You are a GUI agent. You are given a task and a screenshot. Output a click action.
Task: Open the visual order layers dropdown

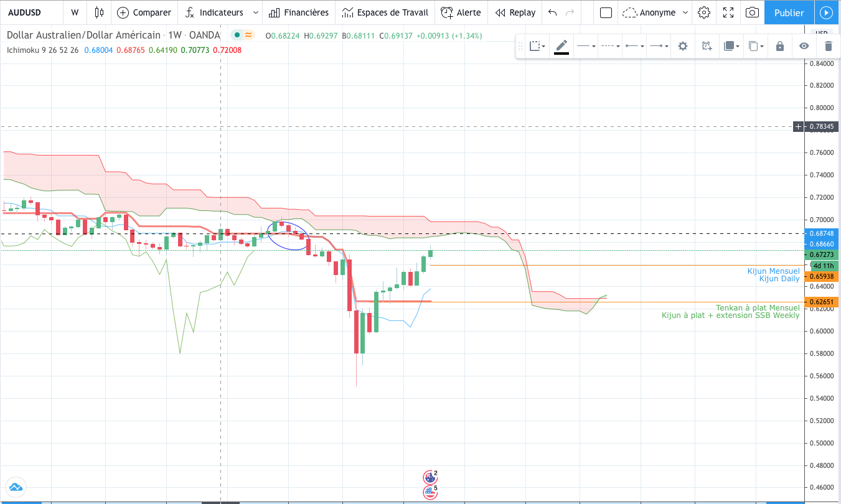point(731,46)
